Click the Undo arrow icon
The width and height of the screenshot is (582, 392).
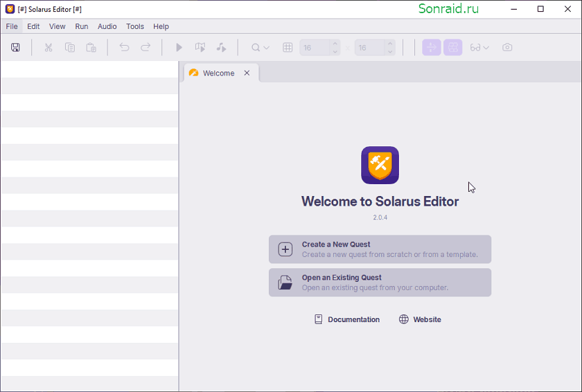tap(124, 48)
